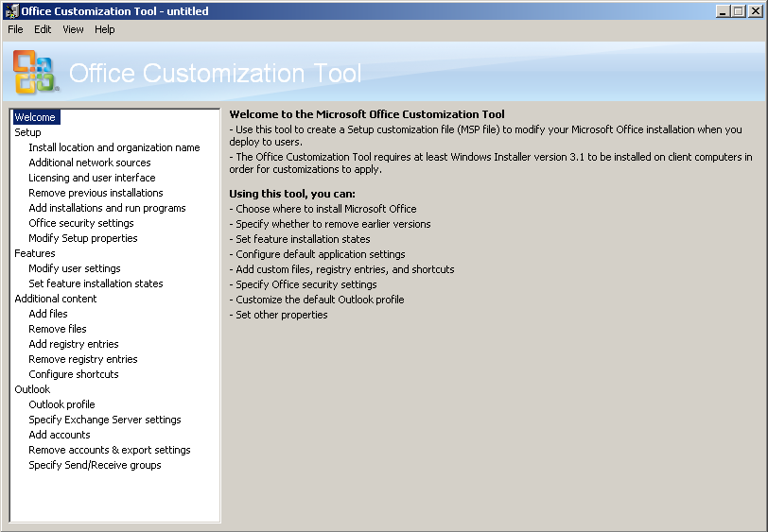Minimize the Office Customization Tool window
This screenshot has height=532, width=768.
coord(722,10)
